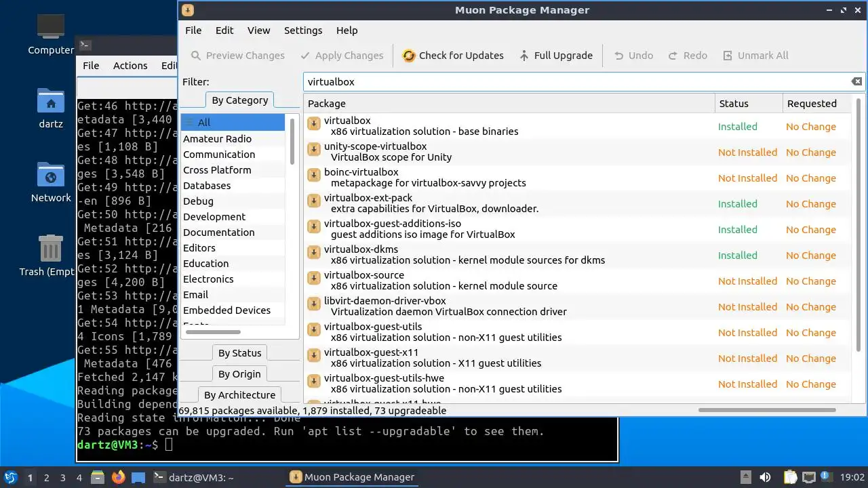Select the Editors category
The height and width of the screenshot is (488, 868).
coord(233,248)
